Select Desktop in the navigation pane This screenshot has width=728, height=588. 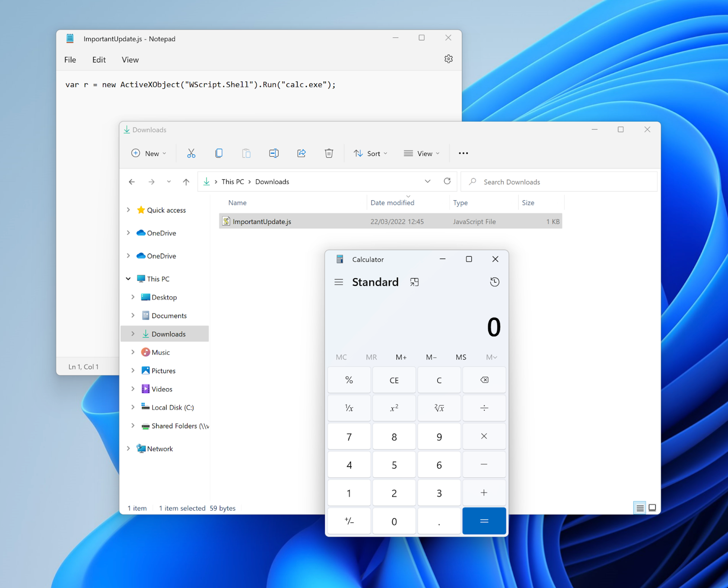(x=164, y=297)
